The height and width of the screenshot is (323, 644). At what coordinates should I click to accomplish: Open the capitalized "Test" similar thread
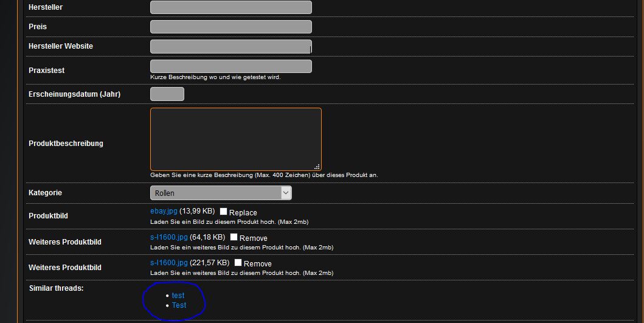[x=179, y=305]
